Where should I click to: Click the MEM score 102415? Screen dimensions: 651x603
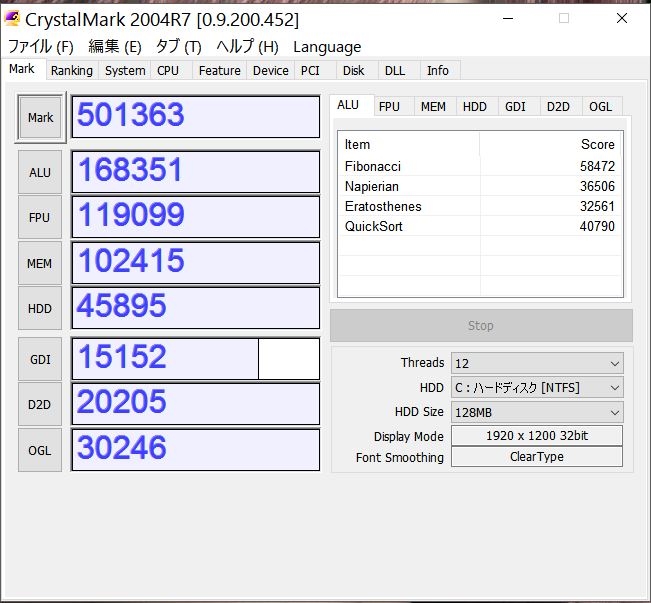coord(196,263)
